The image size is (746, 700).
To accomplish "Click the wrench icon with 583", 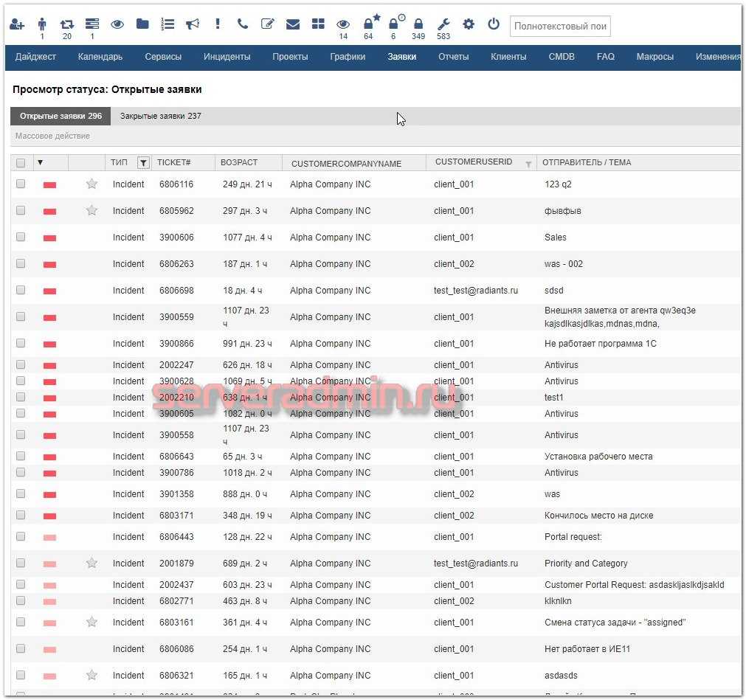I will coord(443,24).
